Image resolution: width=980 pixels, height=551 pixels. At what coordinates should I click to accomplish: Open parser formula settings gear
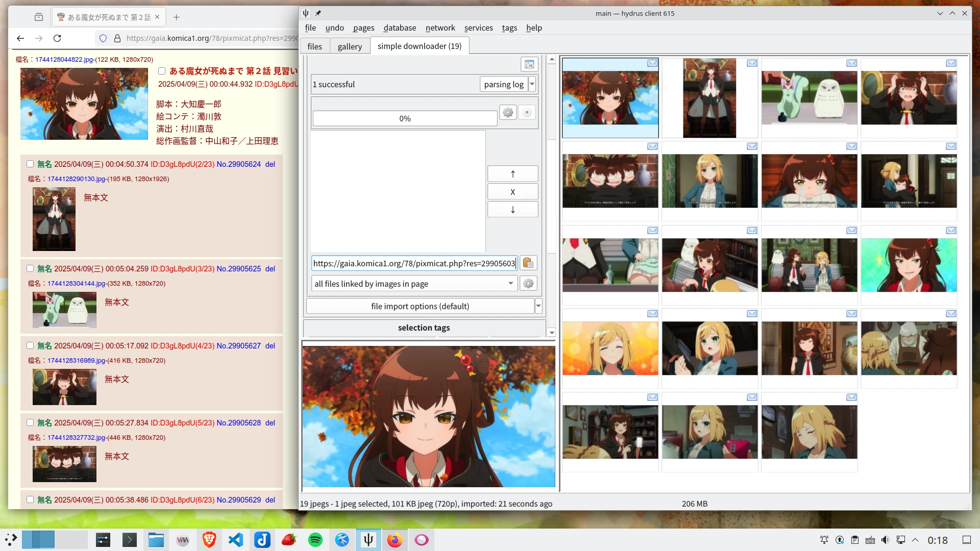click(x=528, y=284)
